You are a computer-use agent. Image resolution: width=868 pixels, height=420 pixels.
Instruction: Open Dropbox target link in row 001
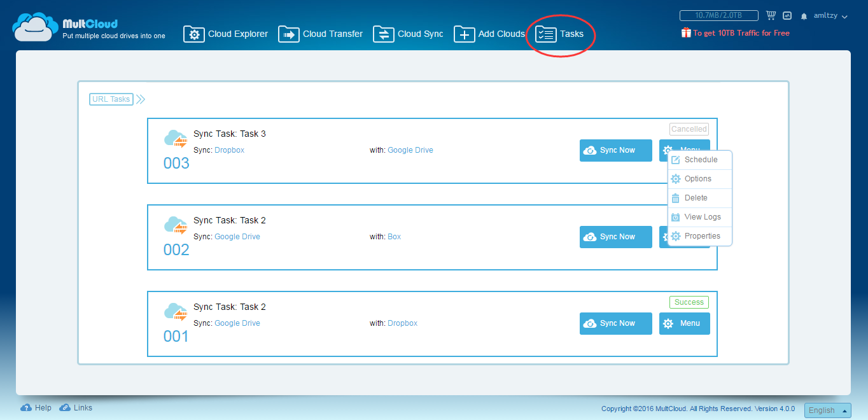403,323
